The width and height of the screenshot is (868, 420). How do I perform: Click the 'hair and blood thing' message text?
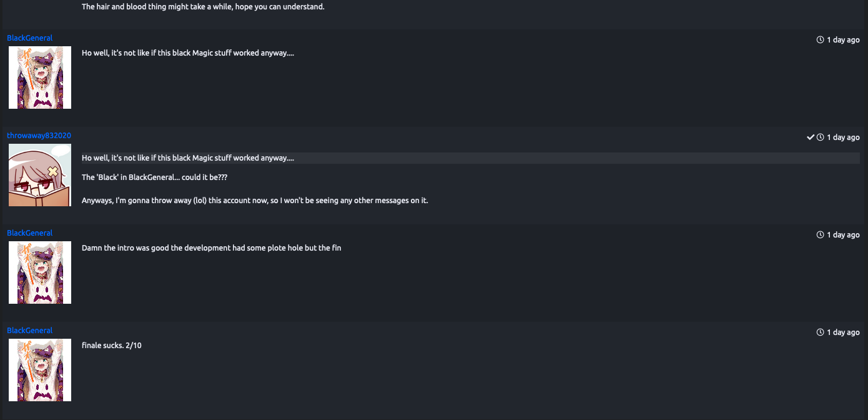pyautogui.click(x=203, y=7)
